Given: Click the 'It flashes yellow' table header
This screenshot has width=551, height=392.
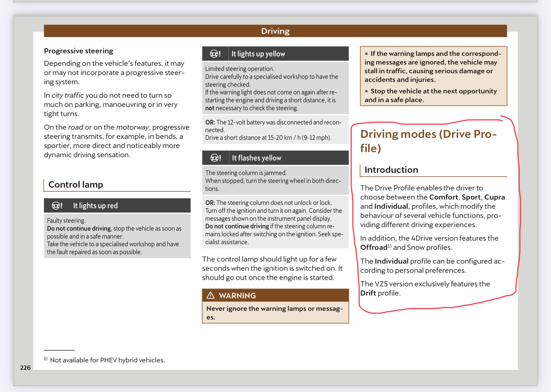Looking at the screenshot, I should pos(257,158).
